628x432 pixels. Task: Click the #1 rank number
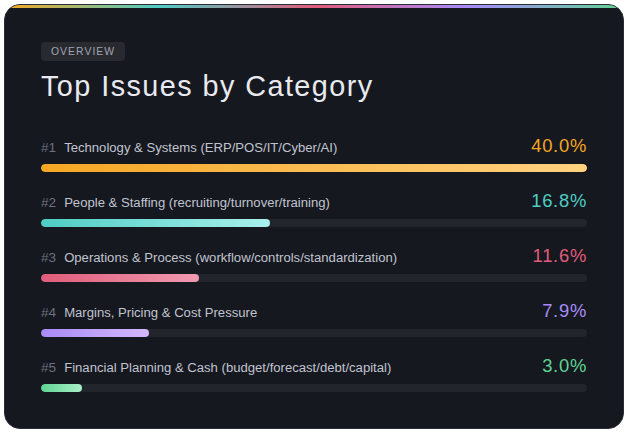pyautogui.click(x=49, y=148)
